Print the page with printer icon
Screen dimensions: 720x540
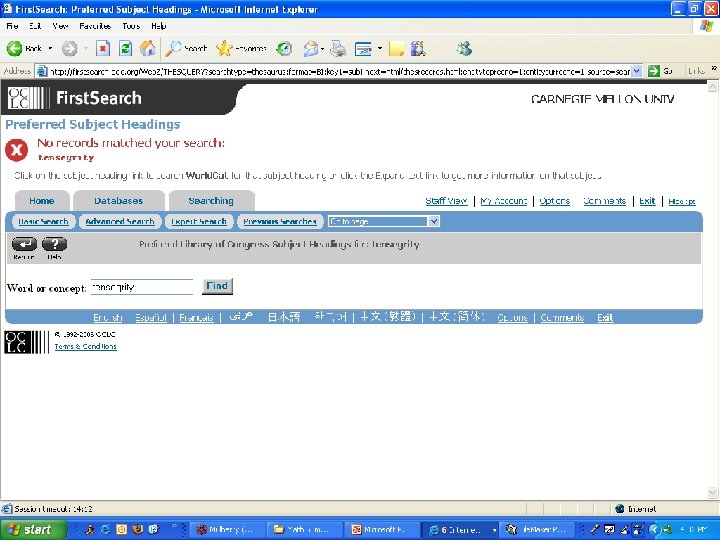pyautogui.click(x=338, y=48)
